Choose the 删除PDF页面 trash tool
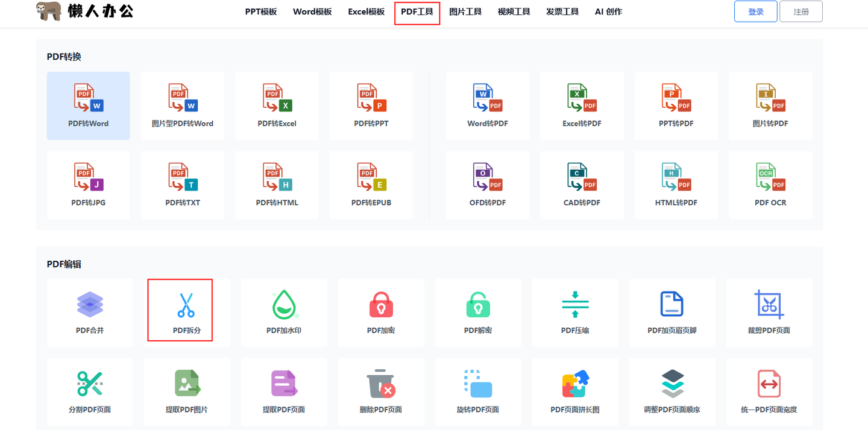 [x=381, y=391]
